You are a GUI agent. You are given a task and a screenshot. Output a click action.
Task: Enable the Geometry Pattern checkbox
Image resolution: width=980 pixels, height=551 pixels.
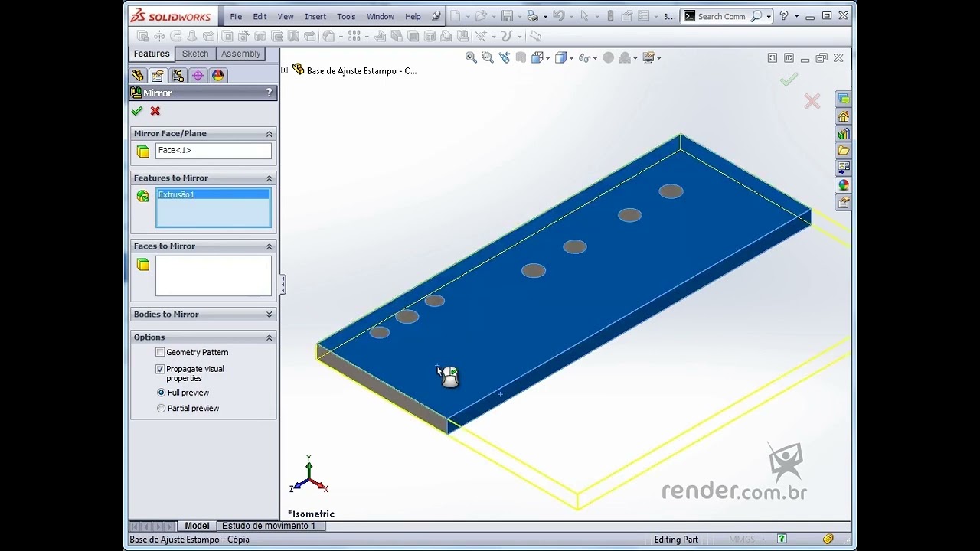coord(160,352)
